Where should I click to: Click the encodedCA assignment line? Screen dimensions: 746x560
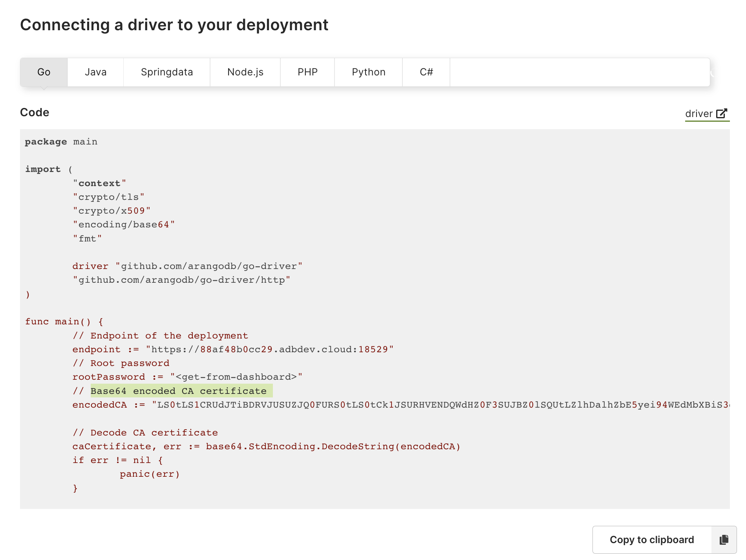(401, 405)
